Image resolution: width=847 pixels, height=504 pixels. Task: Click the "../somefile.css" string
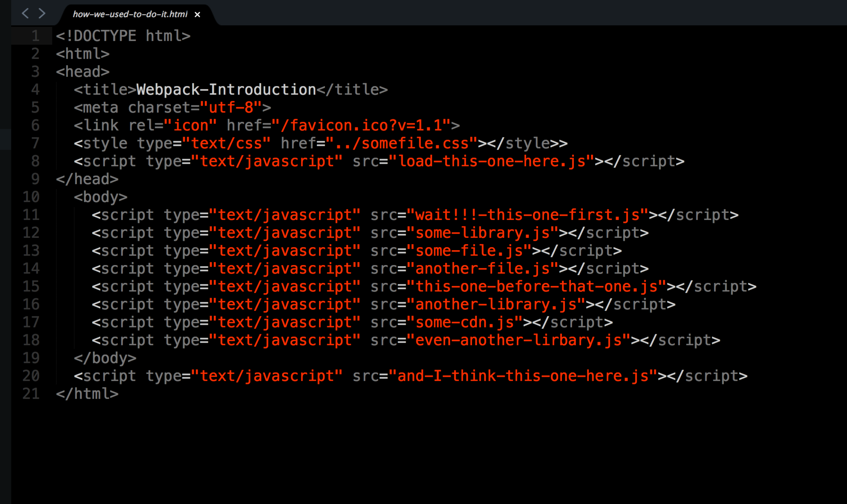pyautogui.click(x=402, y=143)
